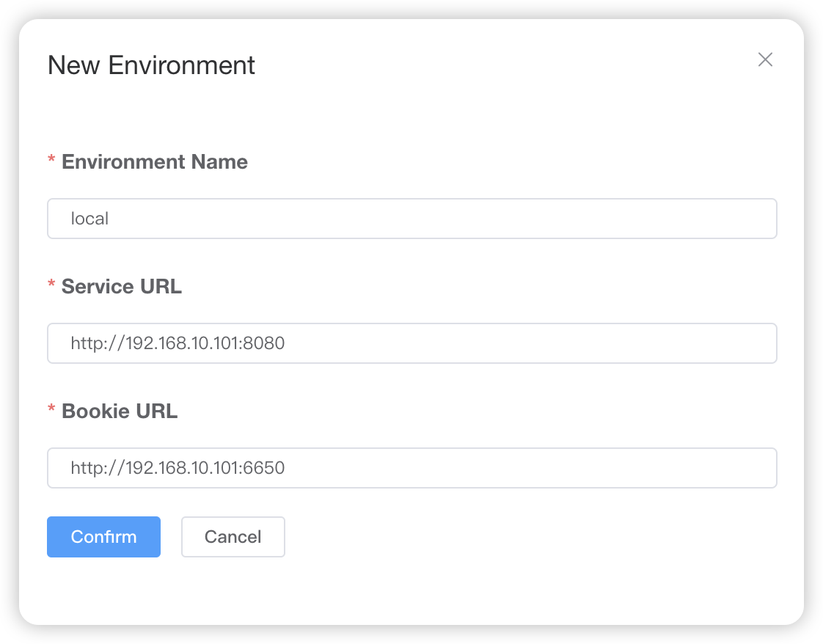The width and height of the screenshot is (823, 644).
Task: Click the Environment Name input field
Action: (412, 219)
